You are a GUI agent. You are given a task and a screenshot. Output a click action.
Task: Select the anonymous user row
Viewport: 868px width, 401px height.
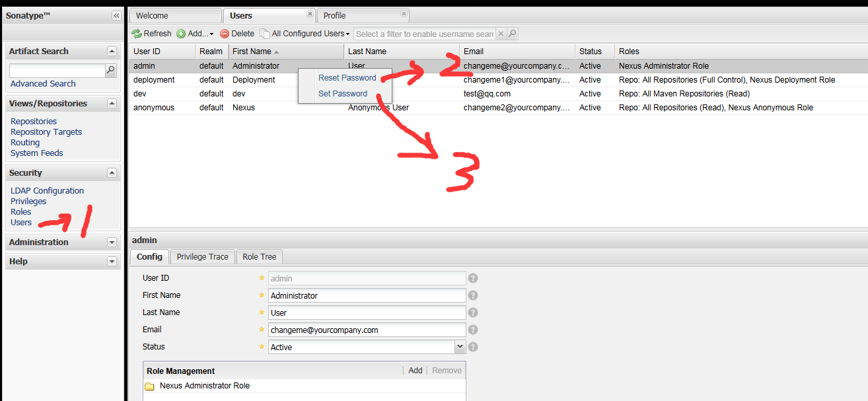497,108
